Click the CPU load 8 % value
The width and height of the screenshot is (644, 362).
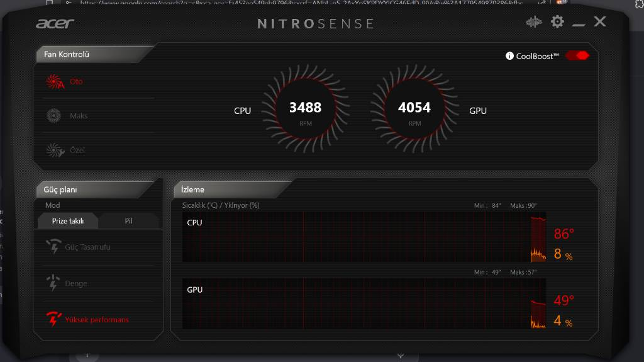coord(563,254)
